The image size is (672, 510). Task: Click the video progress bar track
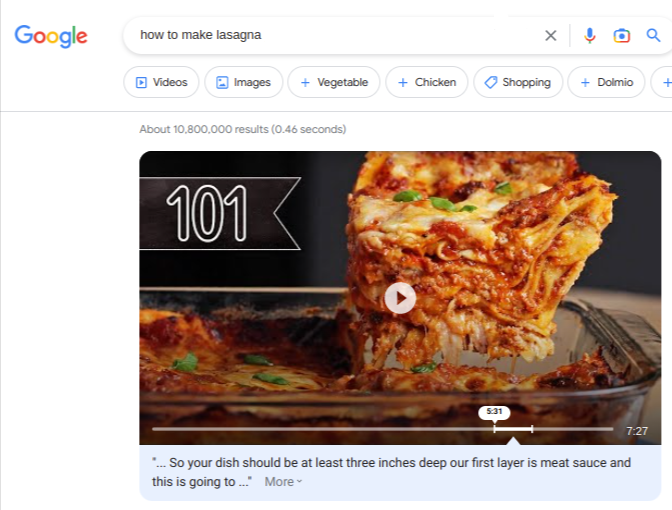pyautogui.click(x=382, y=429)
